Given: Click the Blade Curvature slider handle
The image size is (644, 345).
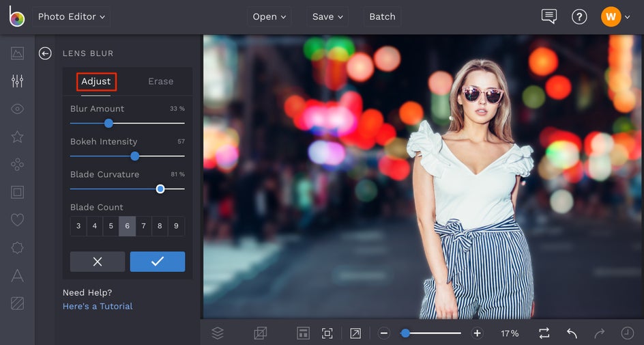Looking at the screenshot, I should tap(160, 189).
